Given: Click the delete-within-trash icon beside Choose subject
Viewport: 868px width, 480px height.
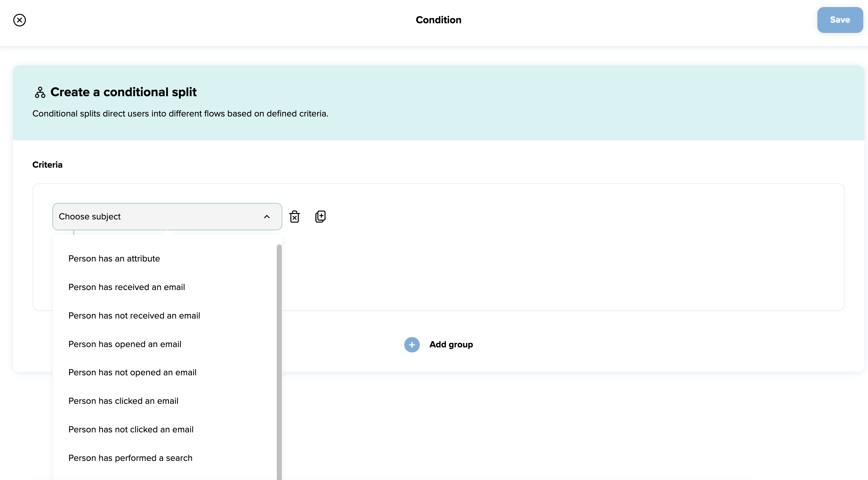Looking at the screenshot, I should (294, 216).
